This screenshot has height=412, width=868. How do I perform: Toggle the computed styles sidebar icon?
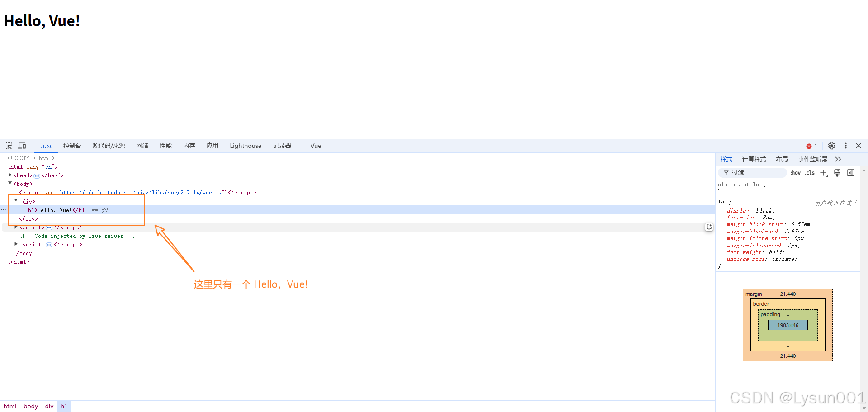pos(851,173)
